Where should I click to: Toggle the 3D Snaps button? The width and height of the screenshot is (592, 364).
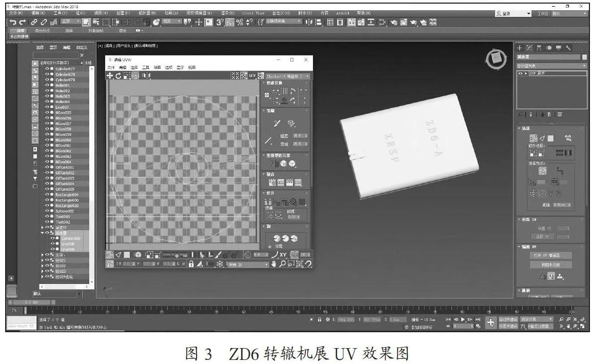220,22
